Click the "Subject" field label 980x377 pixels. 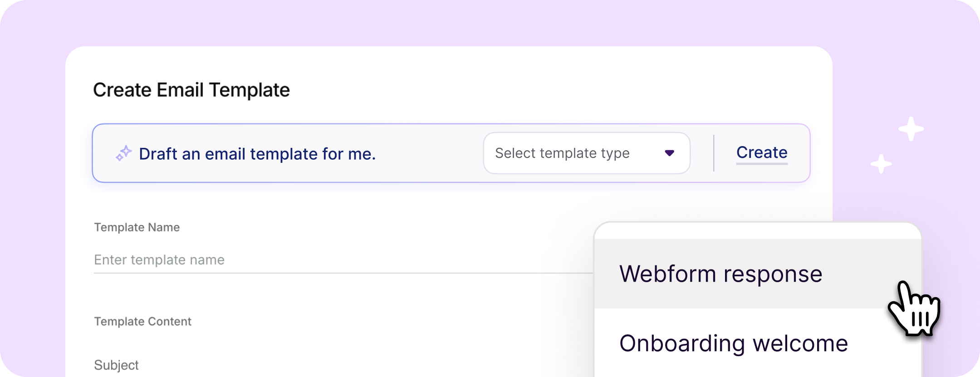tap(116, 365)
